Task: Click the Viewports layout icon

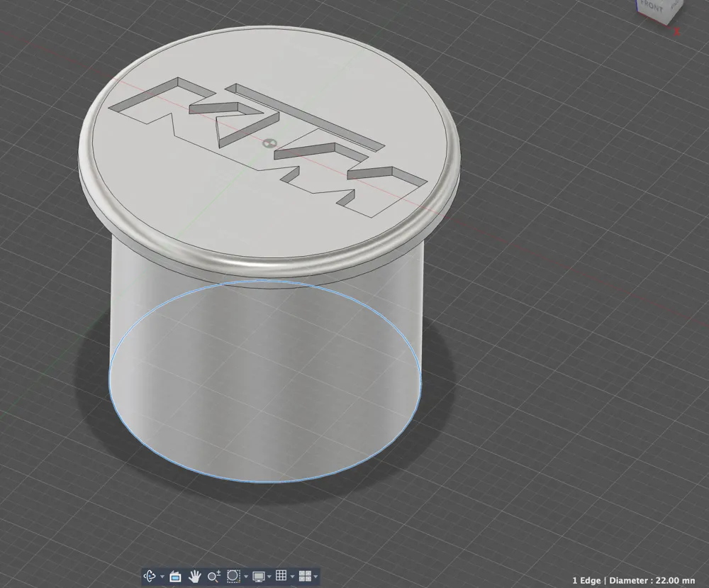Action: 305,576
